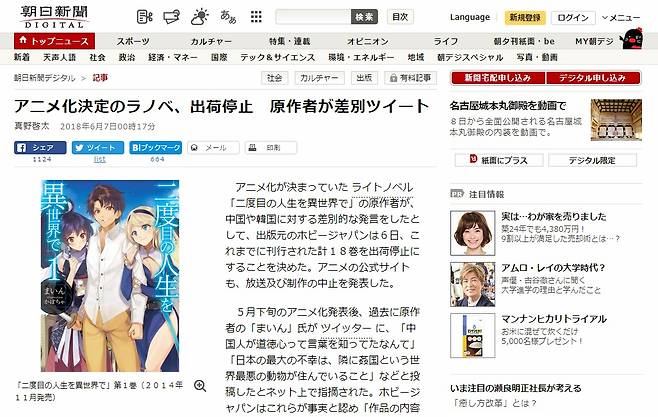This screenshot has width=658, height=417.
Task: Open 実は…わが家を売りました ad link
Action: pos(554,216)
